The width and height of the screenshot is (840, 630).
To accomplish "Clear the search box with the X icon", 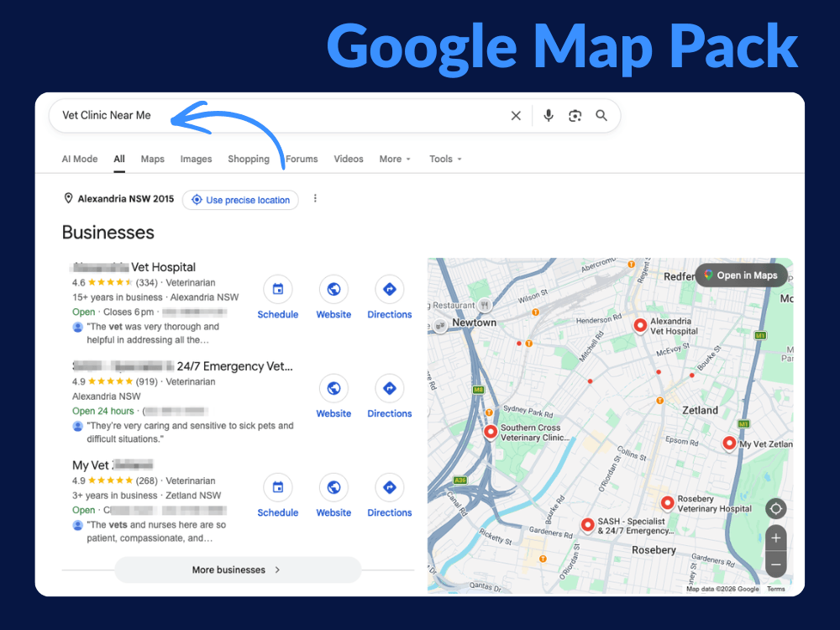I will 516,116.
